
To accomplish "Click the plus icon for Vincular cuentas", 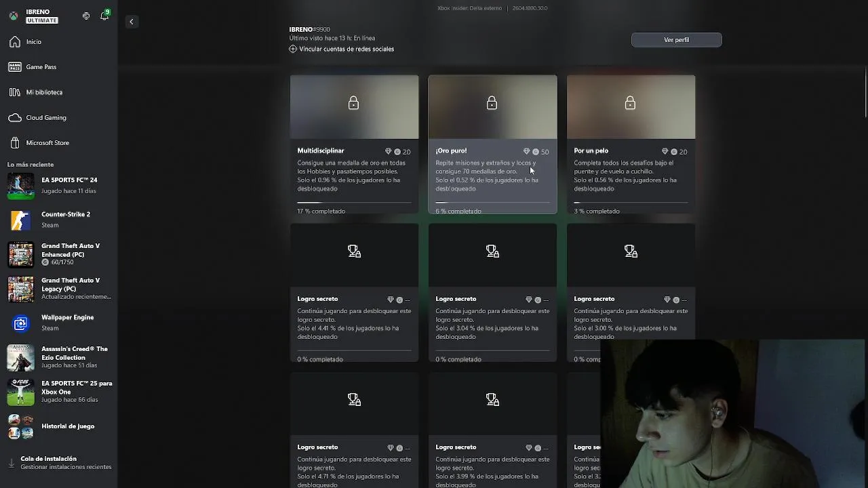I will 293,49.
